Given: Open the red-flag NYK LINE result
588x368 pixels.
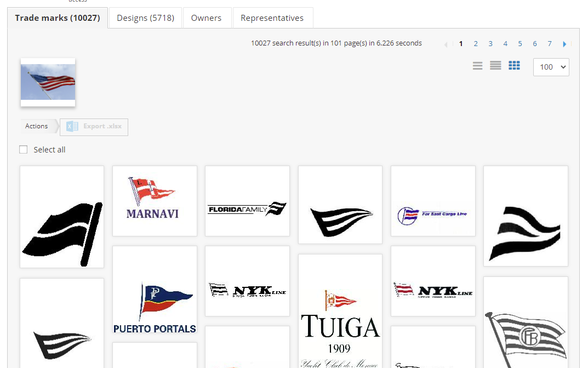Looking at the screenshot, I should pyautogui.click(x=433, y=281).
